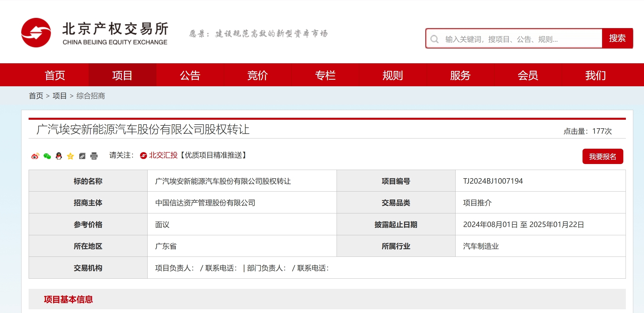This screenshot has height=313, width=644.
Task: Open the 项目 nav menu item
Action: [x=122, y=75]
